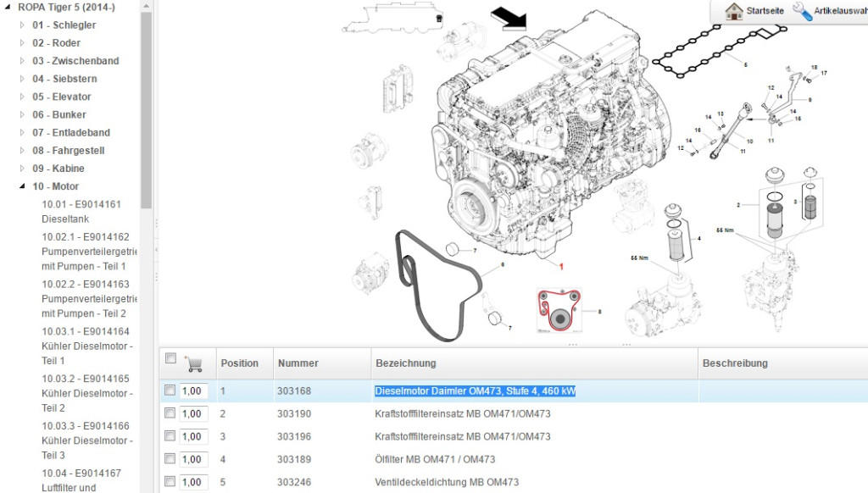Screen dimensions: 868x493
Task: Open 10.03.2 Kühler Dieselmotor Teil 2
Action: pyautogui.click(x=87, y=393)
